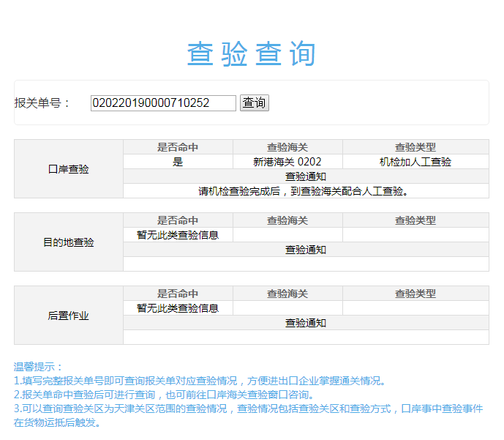Click 暂无此类查验信息 in 目的地查验 table

178,235
